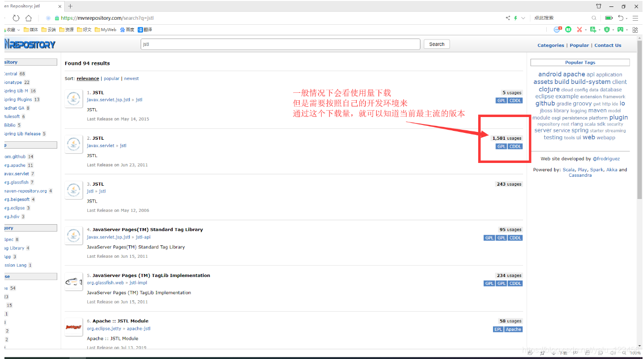Open the extensions grid icon
This screenshot has height=359, width=644.
(636, 30)
